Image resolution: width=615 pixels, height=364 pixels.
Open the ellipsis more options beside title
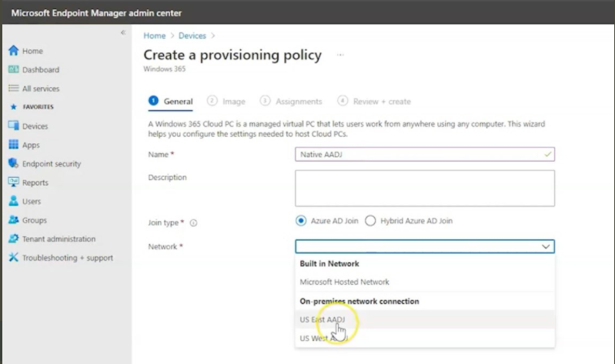[x=340, y=55]
